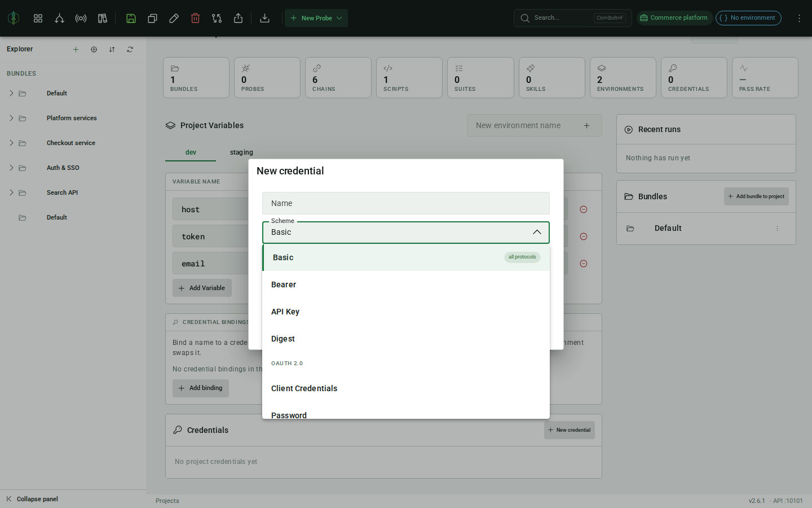This screenshot has height=508, width=812.
Task: Open the Chains stat card
Action: [338, 77]
